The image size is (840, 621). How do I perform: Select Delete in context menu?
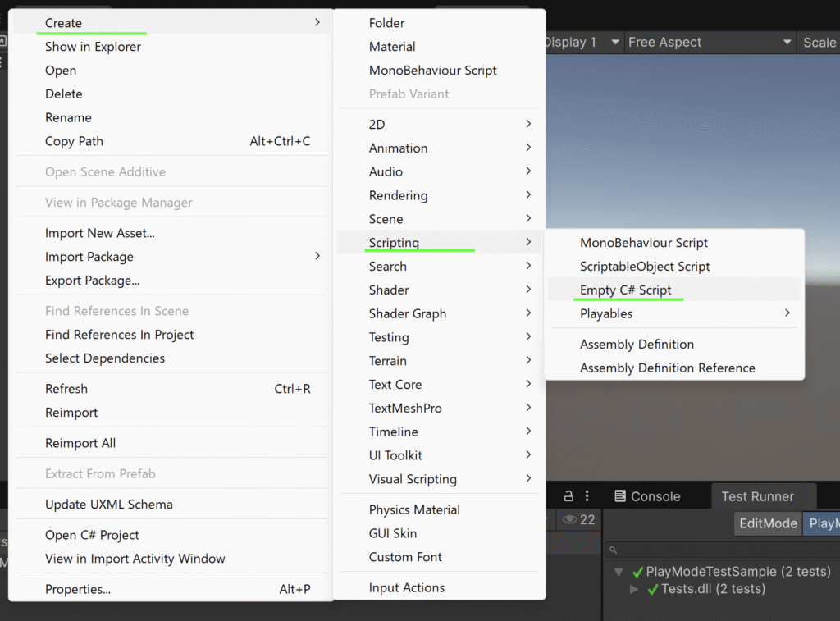point(171,94)
